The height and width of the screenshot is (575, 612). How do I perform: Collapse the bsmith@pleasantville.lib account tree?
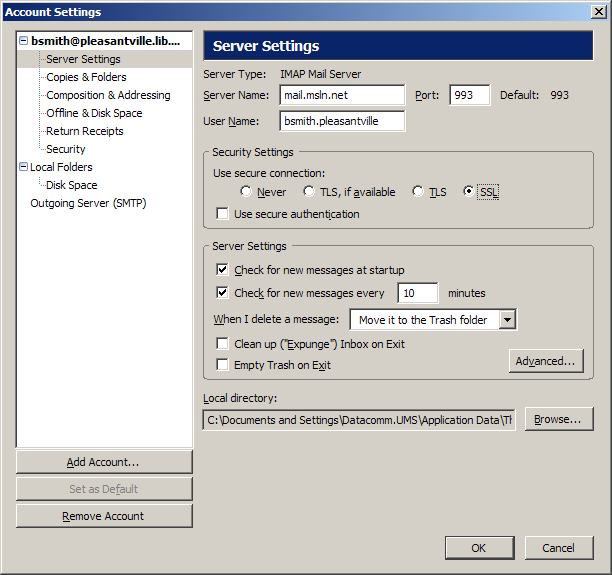23,41
